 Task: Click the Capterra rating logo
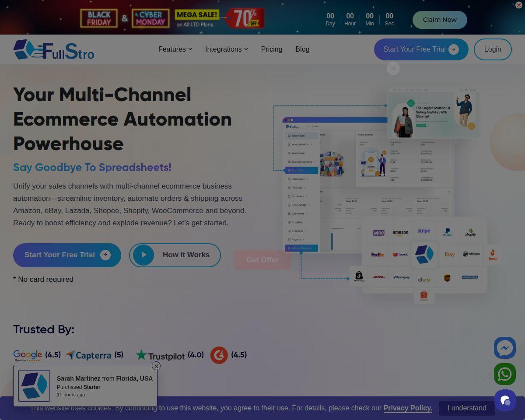tap(88, 355)
